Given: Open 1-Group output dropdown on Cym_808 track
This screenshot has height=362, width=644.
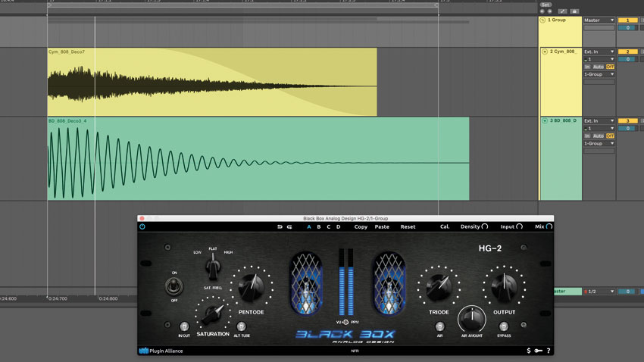Looking at the screenshot, I should [x=599, y=74].
